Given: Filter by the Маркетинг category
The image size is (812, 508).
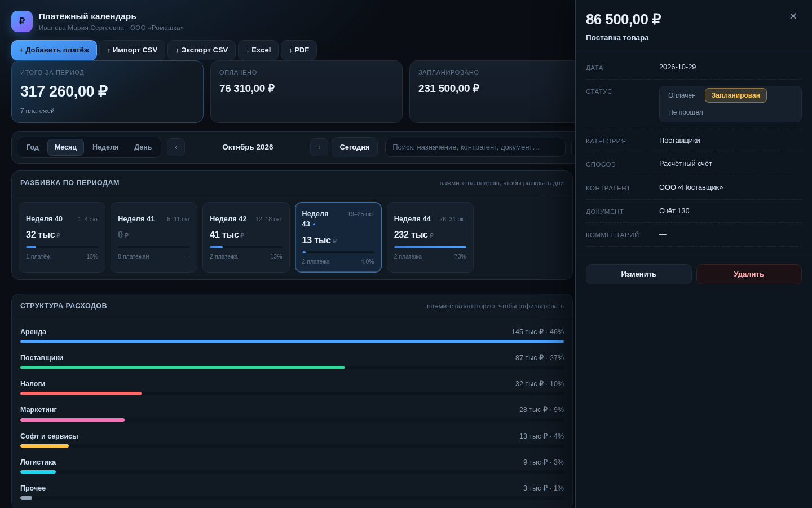Looking at the screenshot, I should point(292,414).
